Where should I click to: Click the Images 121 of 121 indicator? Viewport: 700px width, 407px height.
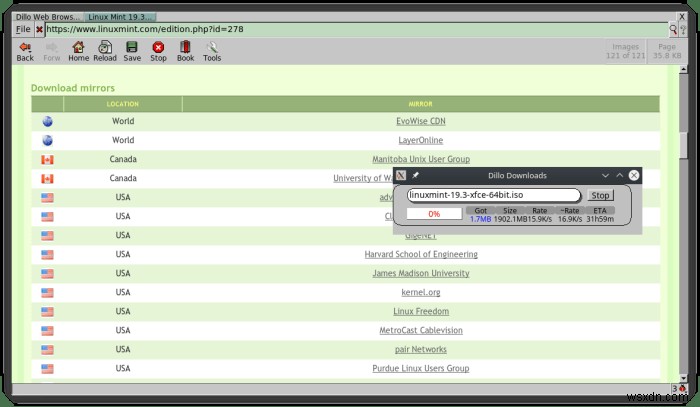point(625,51)
